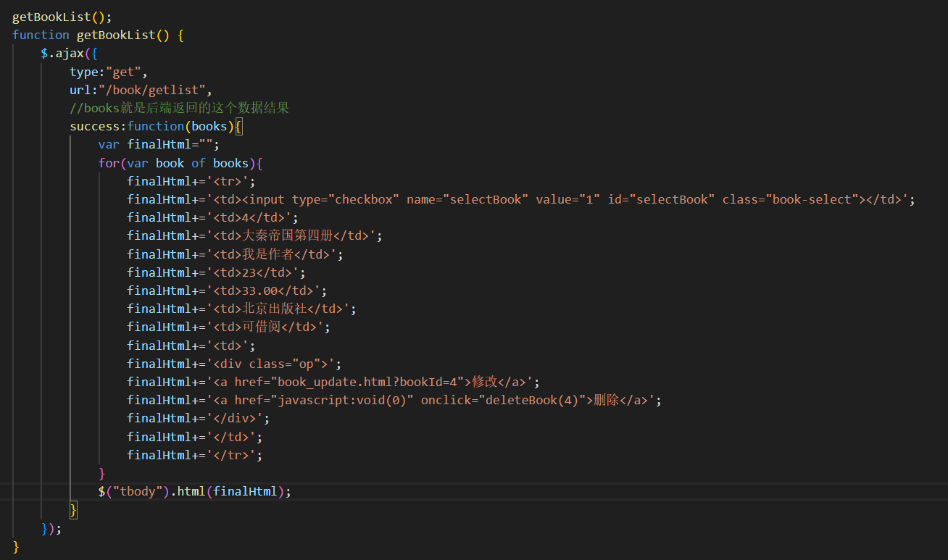948x560 pixels.
Task: Click the line appending '<td>23</td>'
Action: (217, 272)
